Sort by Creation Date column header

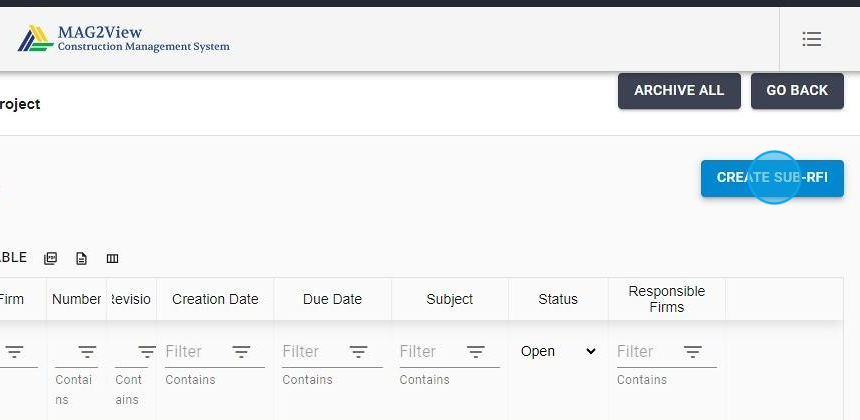click(x=215, y=299)
